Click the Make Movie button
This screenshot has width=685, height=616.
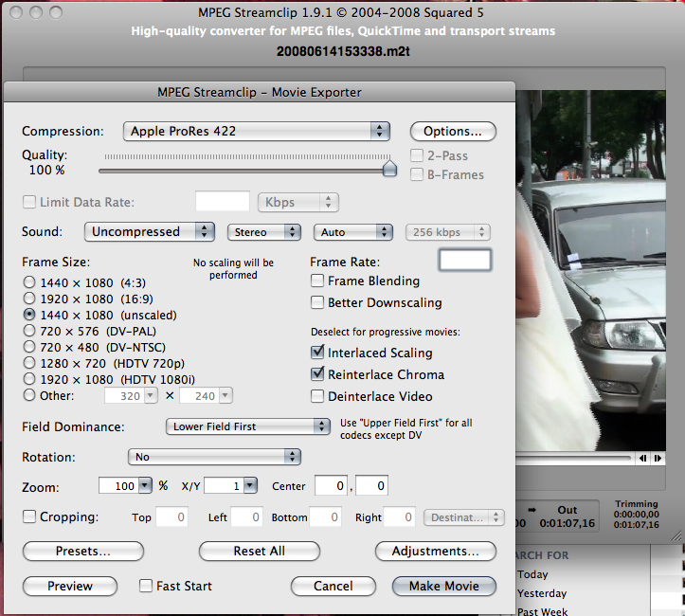click(x=444, y=586)
